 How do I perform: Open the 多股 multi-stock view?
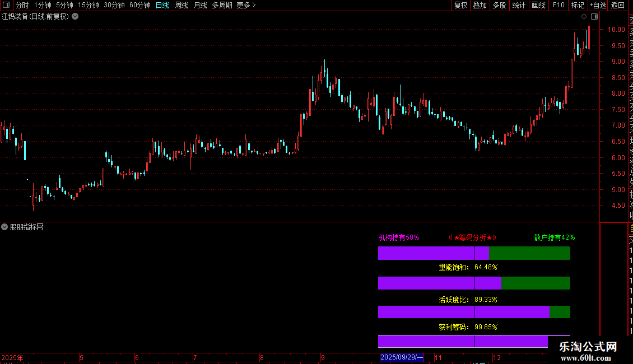click(499, 5)
